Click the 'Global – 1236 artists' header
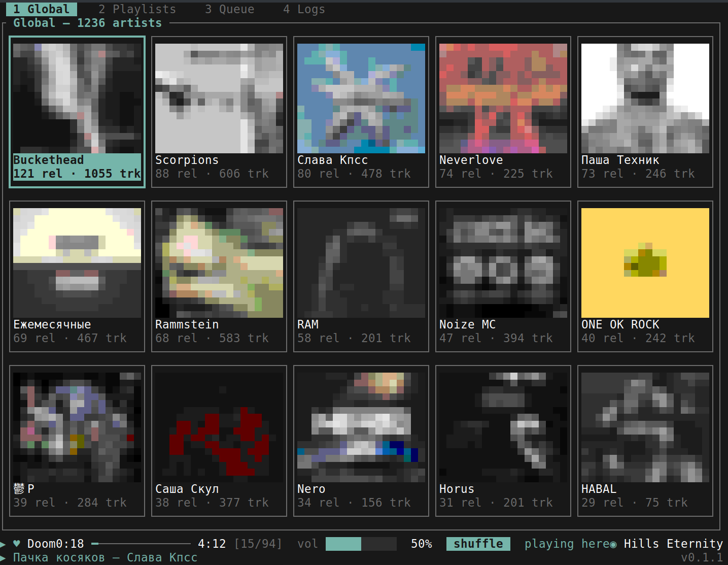This screenshot has height=565, width=728. pyautogui.click(x=87, y=23)
